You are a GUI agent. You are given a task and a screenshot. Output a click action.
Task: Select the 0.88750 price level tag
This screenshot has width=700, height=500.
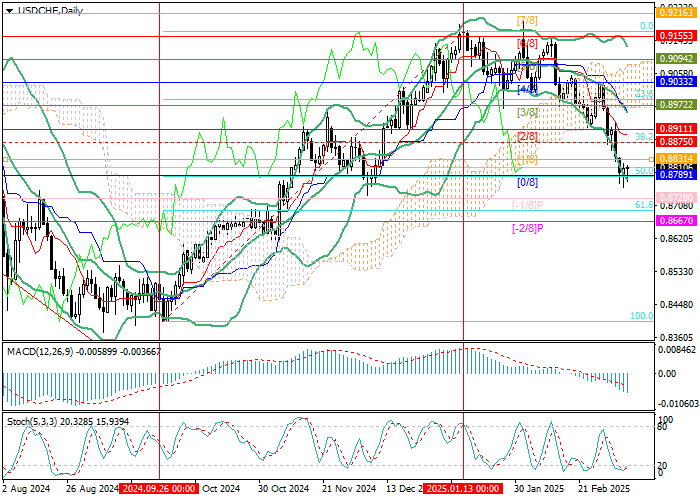coord(676,143)
